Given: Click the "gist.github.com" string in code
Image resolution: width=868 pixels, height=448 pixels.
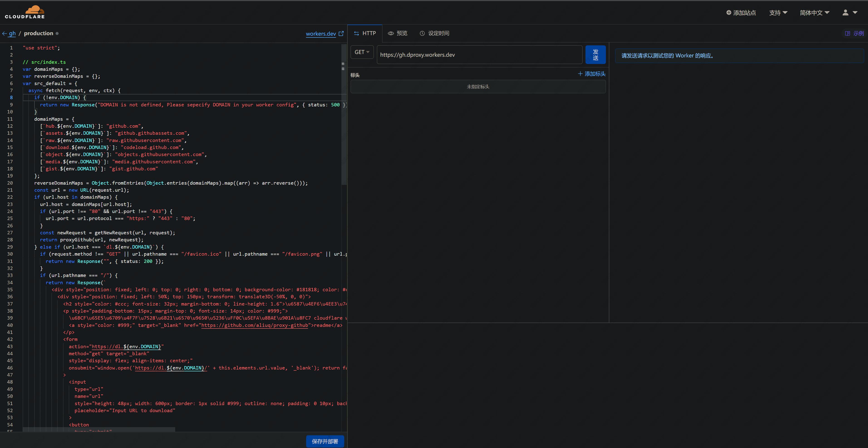Looking at the screenshot, I should 133,169.
